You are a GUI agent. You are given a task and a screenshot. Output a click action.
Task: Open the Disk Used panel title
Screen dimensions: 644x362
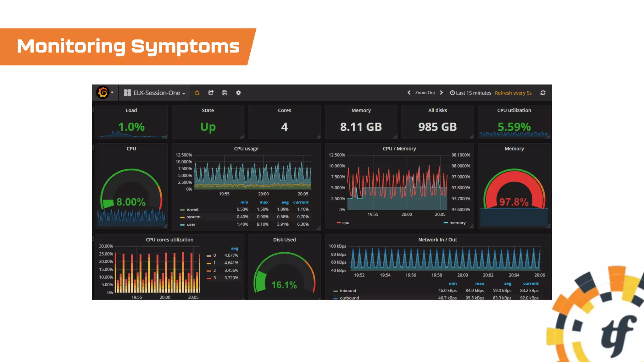(285, 240)
